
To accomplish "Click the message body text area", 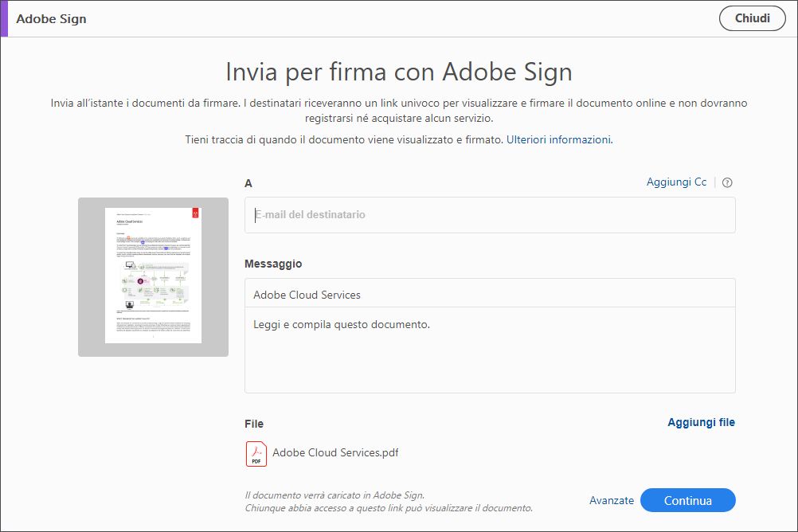I will coord(489,349).
